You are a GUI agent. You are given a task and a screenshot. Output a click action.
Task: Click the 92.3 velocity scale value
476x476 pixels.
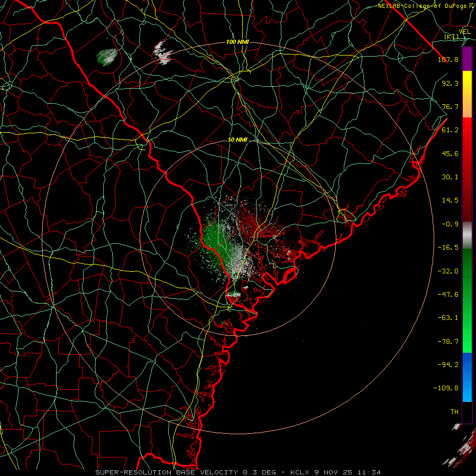450,83
